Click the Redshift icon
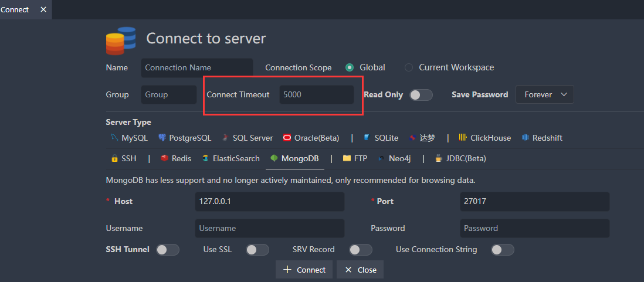Screen dimensions: 644x282 pos(525,138)
